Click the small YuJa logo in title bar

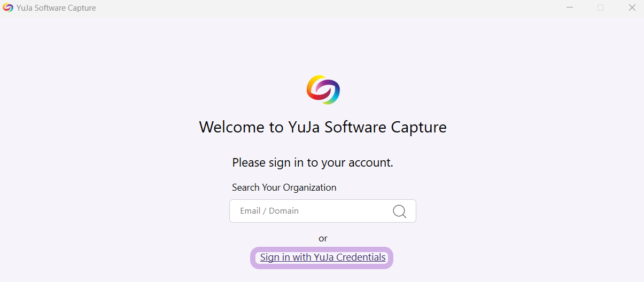click(8, 8)
